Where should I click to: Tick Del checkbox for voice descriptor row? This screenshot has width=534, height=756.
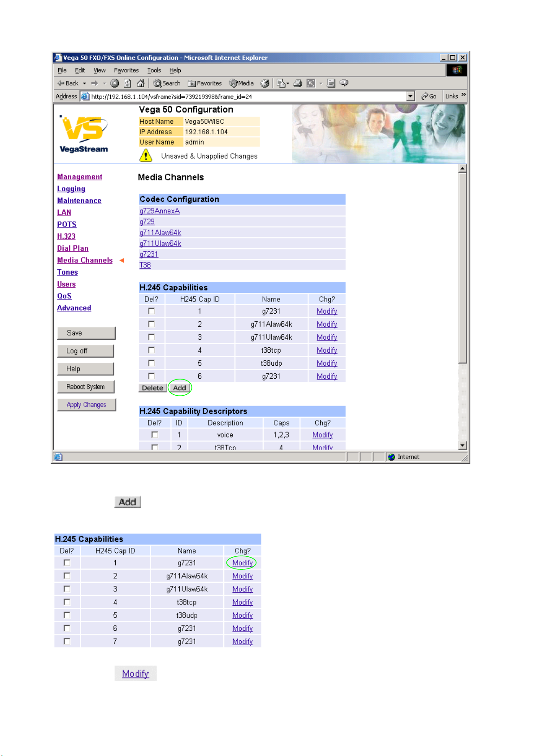tap(155, 435)
